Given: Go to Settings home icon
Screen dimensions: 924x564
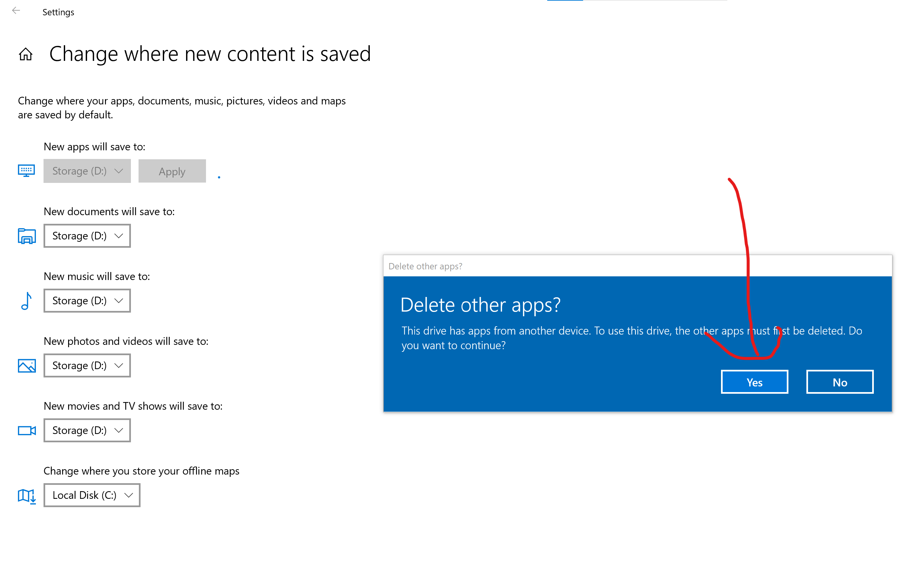Looking at the screenshot, I should [x=26, y=55].
